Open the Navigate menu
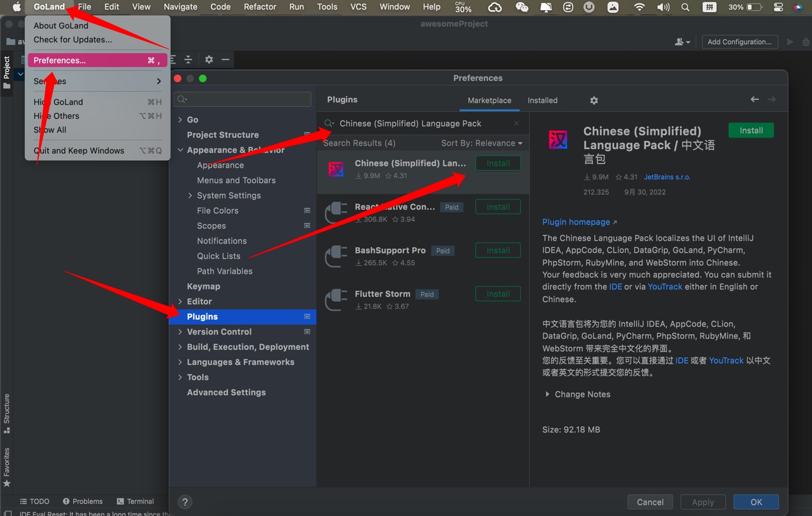This screenshot has width=812, height=516. pyautogui.click(x=180, y=7)
